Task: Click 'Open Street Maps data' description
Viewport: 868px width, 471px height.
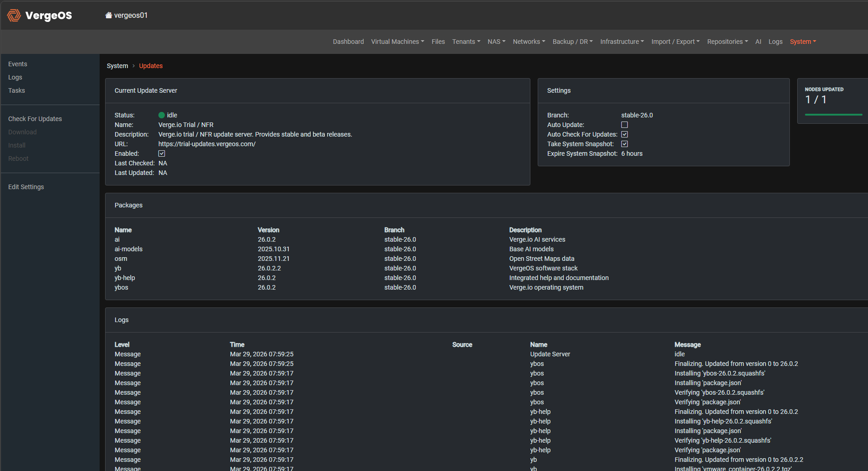Action: [542, 259]
